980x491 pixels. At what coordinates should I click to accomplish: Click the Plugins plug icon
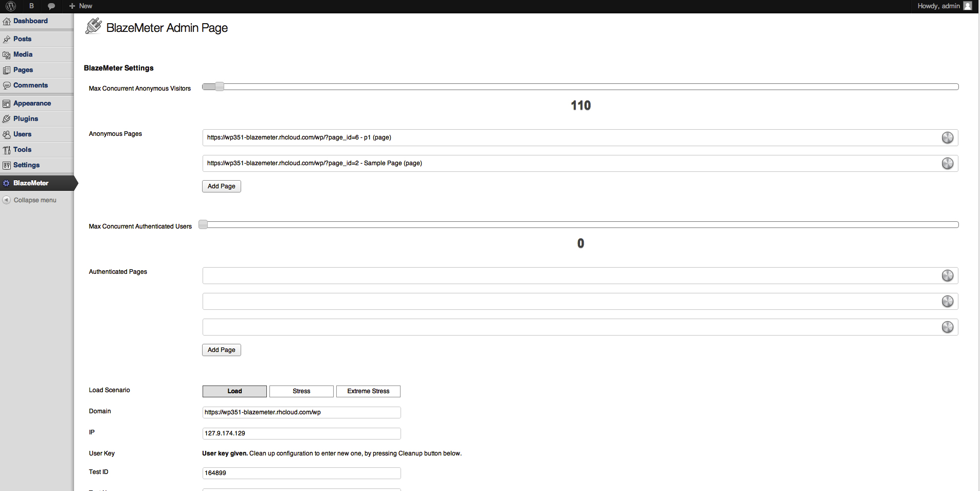click(x=7, y=119)
